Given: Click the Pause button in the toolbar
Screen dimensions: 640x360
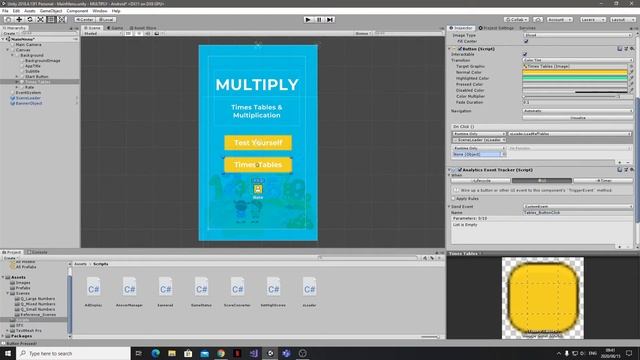Looking at the screenshot, I should [319, 20].
